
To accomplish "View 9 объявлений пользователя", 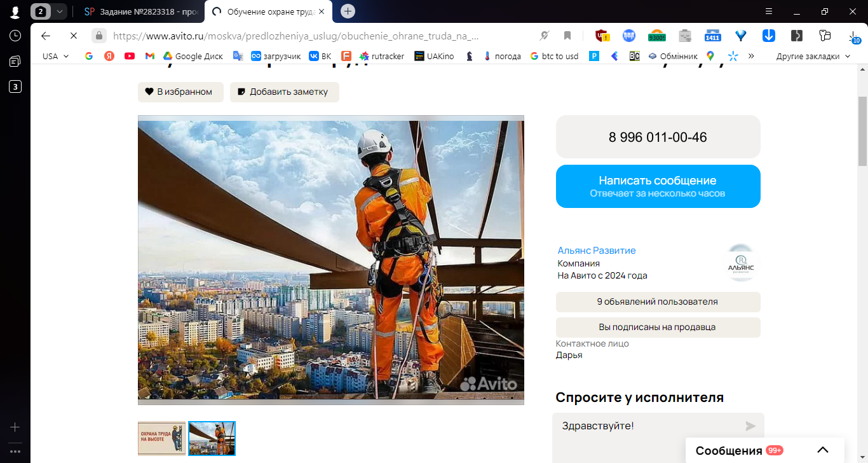I will pyautogui.click(x=658, y=302).
